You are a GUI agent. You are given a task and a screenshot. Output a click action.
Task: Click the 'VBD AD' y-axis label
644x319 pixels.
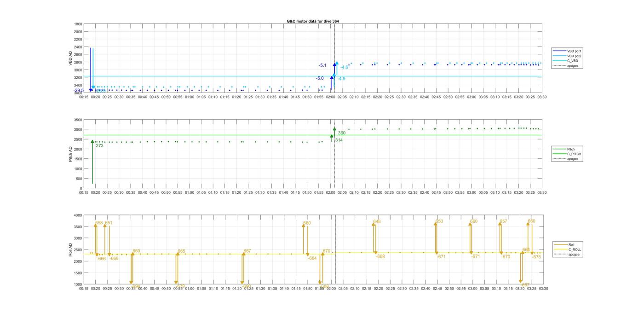pos(71,58)
